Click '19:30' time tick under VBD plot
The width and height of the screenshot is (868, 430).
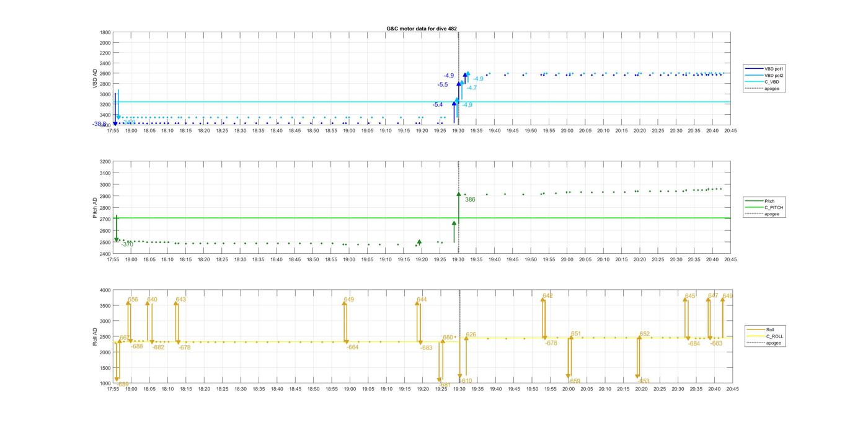pos(458,131)
